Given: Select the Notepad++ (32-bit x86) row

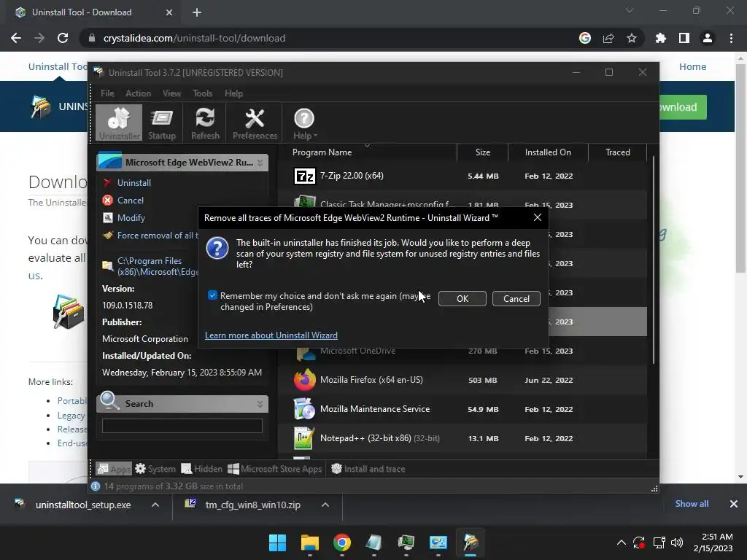Looking at the screenshot, I should tap(462, 438).
